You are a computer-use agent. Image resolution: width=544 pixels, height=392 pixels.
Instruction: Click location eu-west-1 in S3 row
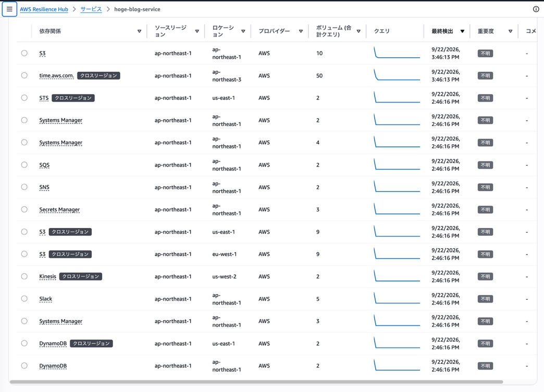[x=225, y=254]
